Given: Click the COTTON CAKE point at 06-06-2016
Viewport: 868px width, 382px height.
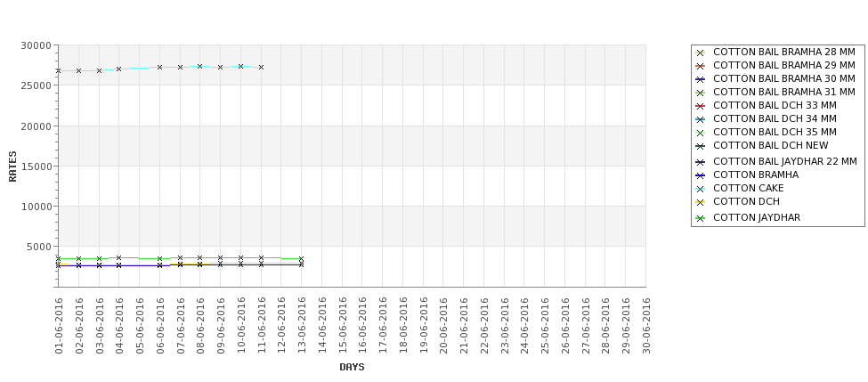Looking at the screenshot, I should 159,68.
